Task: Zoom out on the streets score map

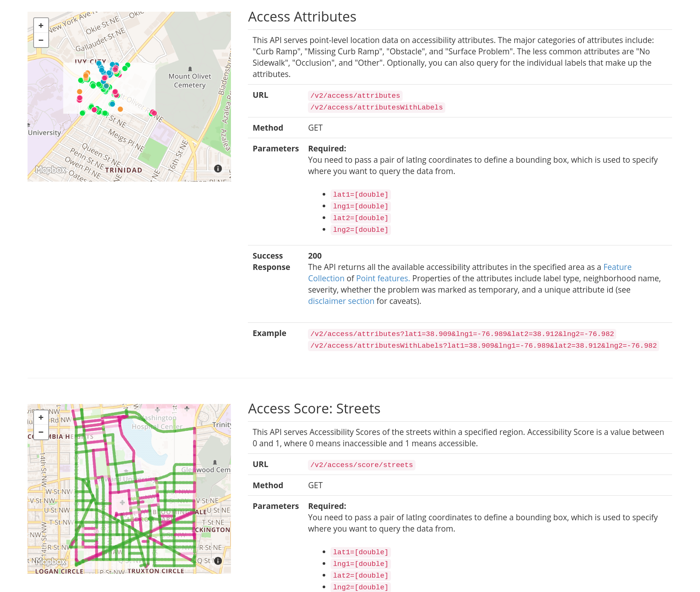Action: pos(41,432)
